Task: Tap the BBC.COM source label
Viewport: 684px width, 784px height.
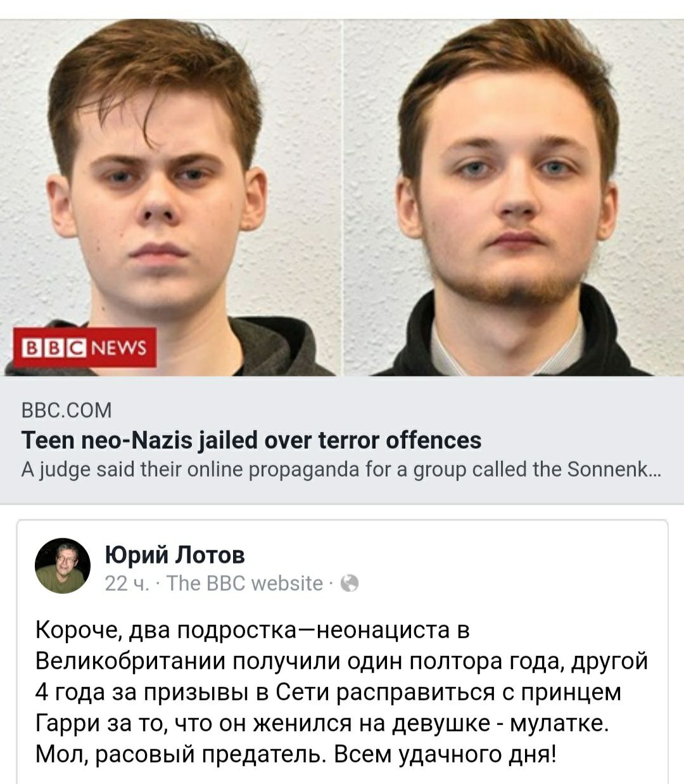Action: (66, 411)
